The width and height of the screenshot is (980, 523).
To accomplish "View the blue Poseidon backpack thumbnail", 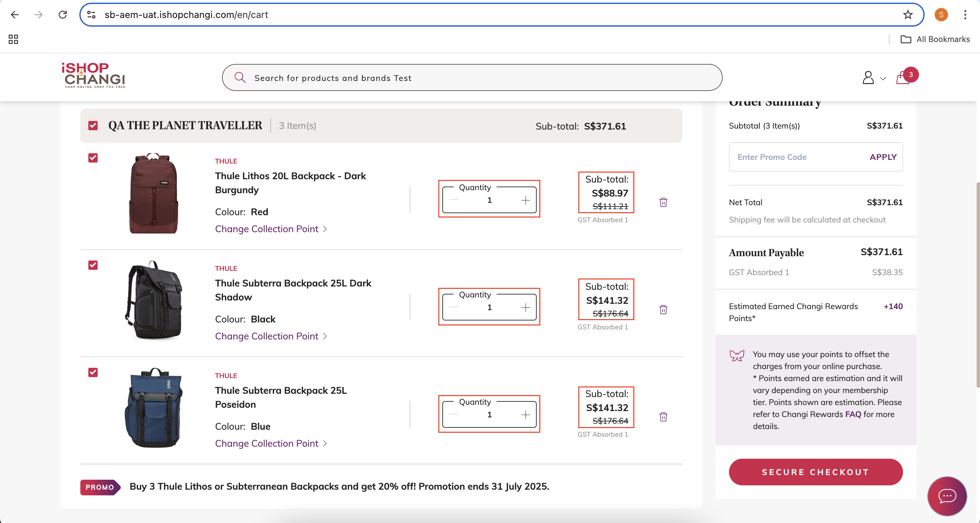I will click(x=154, y=407).
